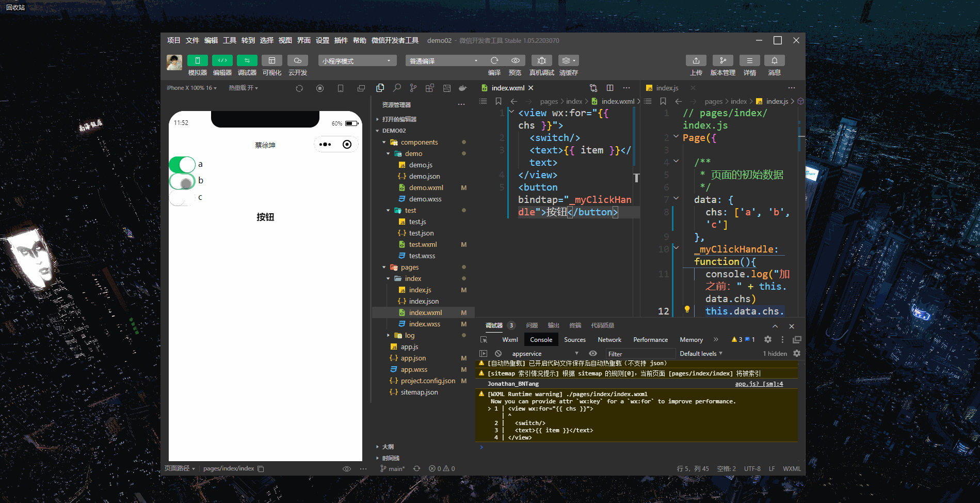Open the 热重载 hot reload dropdown
Viewport: 980px width, 503px height.
244,88
